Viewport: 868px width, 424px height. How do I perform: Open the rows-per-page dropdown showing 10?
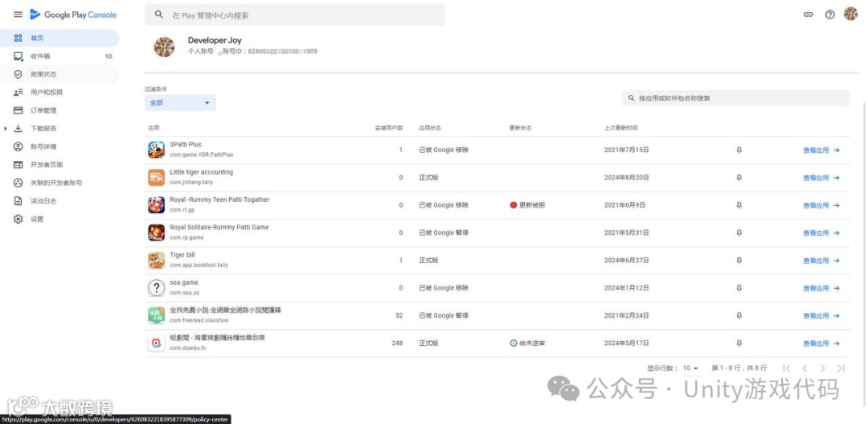690,368
